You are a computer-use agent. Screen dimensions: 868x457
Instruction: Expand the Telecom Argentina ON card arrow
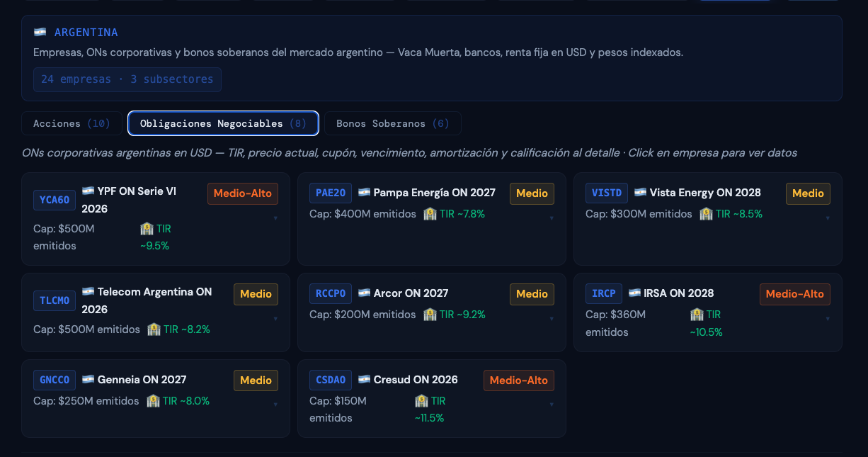point(275,319)
